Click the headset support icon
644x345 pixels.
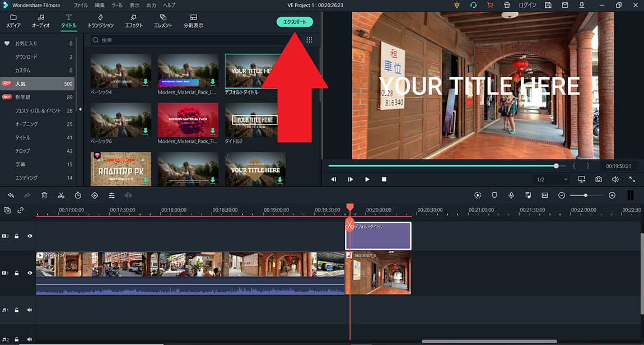point(473,6)
